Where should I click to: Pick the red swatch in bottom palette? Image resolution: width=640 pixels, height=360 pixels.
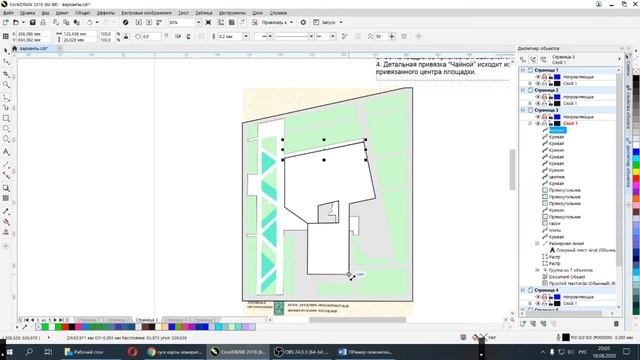coord(65,327)
